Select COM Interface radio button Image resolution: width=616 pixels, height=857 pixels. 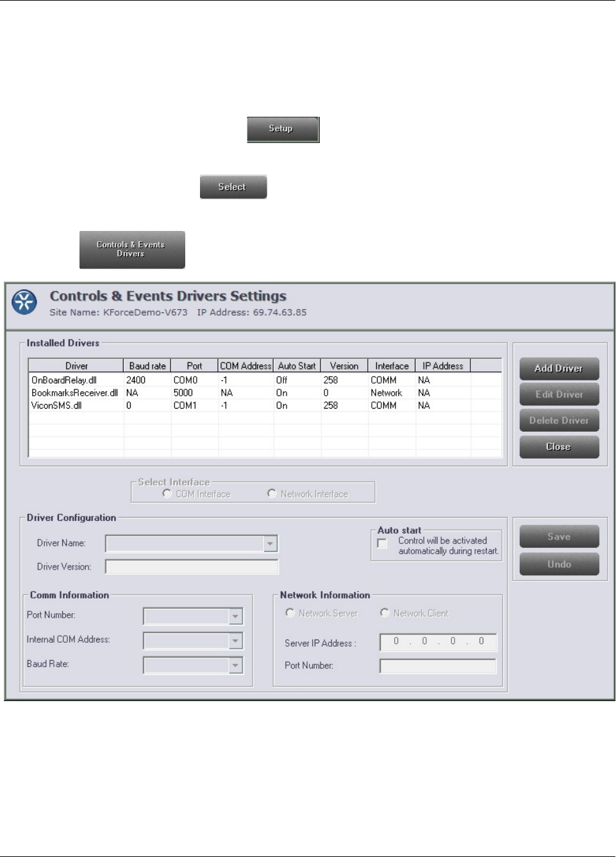click(167, 493)
